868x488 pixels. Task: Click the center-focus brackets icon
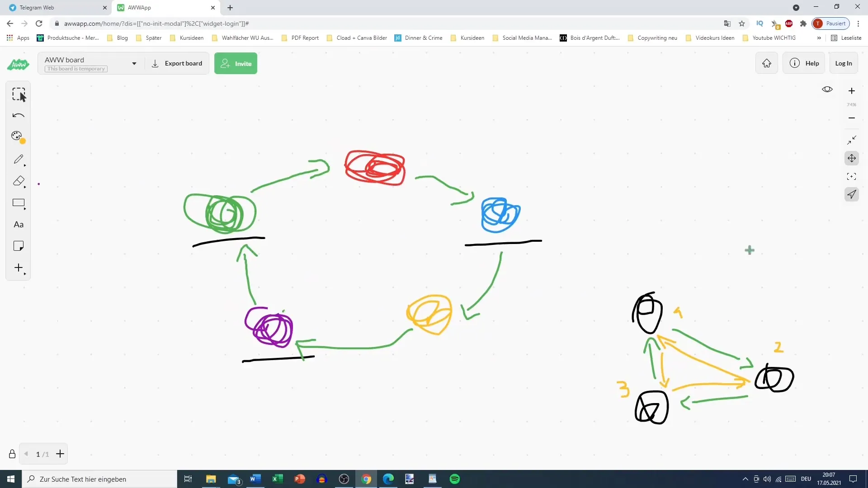(852, 177)
